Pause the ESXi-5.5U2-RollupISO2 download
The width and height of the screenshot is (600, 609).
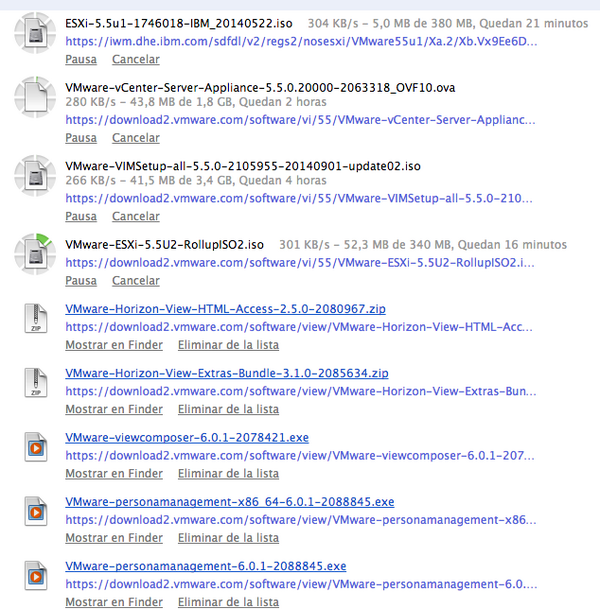tap(81, 281)
